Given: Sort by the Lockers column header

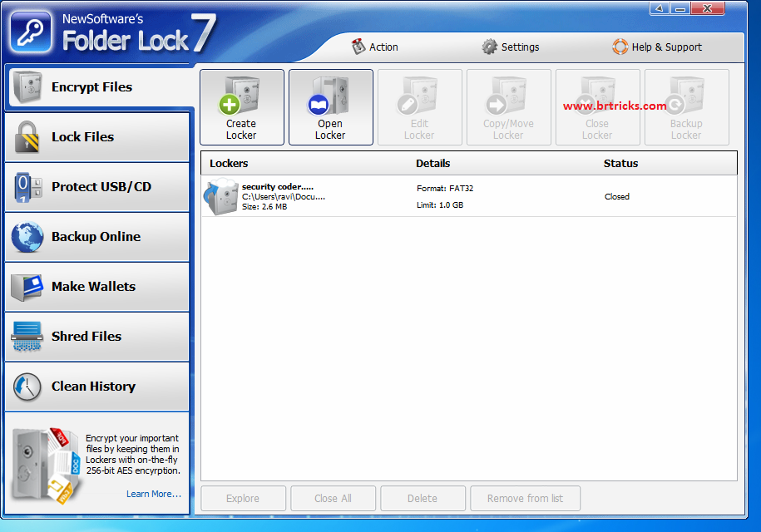Looking at the screenshot, I should point(229,164).
